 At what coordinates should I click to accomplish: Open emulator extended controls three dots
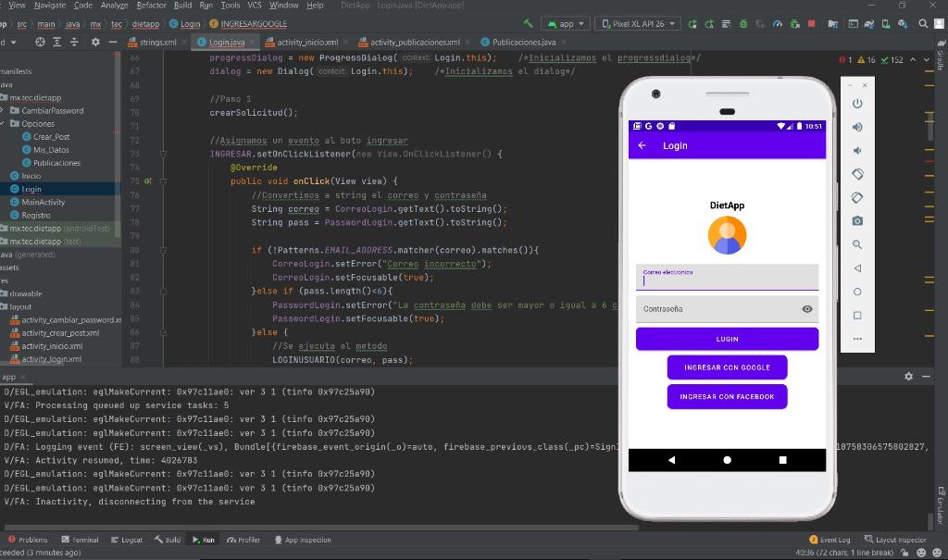(857, 339)
